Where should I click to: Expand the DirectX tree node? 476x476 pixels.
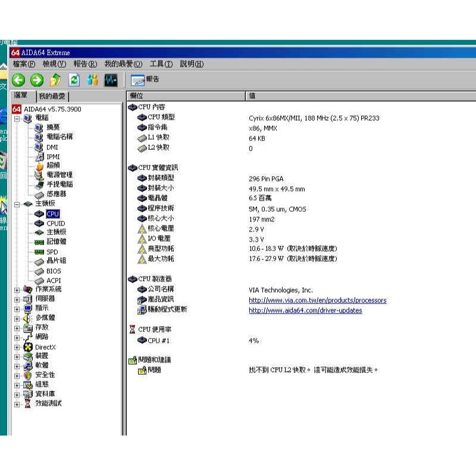click(17, 347)
